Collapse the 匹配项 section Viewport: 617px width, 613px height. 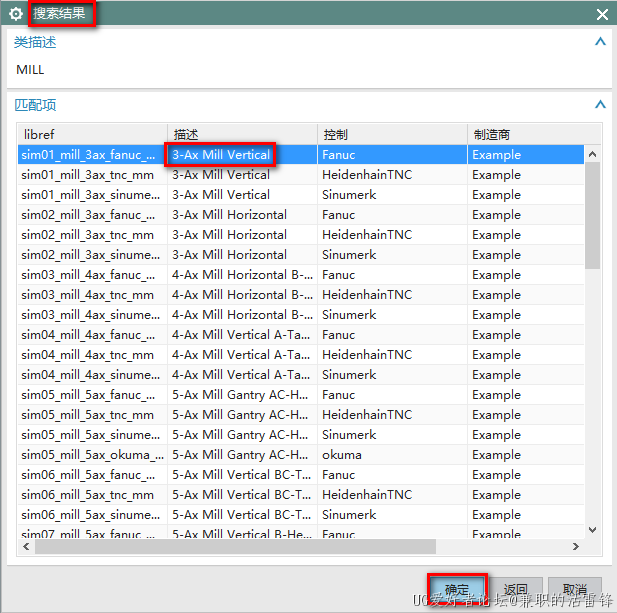[600, 104]
